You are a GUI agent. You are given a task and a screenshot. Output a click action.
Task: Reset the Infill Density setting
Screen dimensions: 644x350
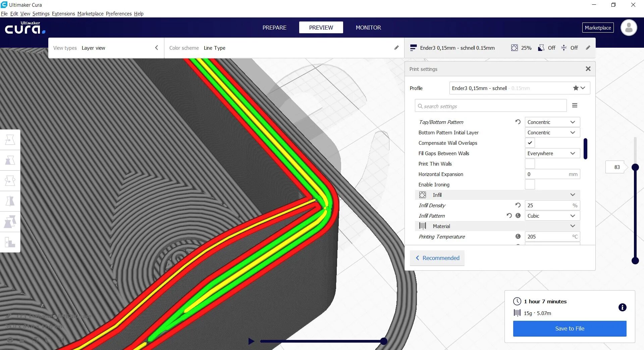[x=518, y=205]
